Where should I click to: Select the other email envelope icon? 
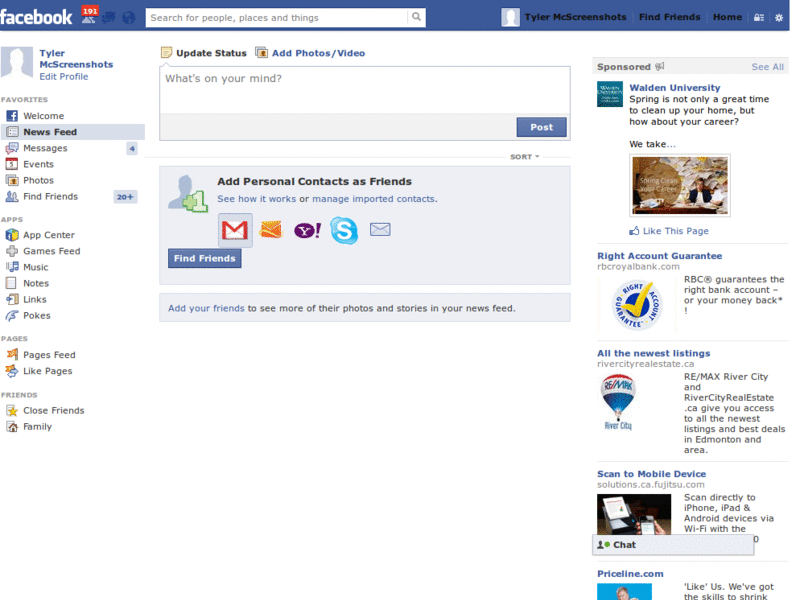pos(380,230)
